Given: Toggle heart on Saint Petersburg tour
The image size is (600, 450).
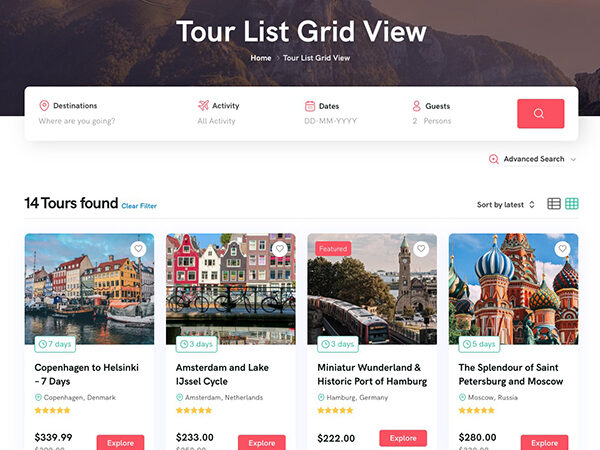Looking at the screenshot, I should (x=563, y=249).
